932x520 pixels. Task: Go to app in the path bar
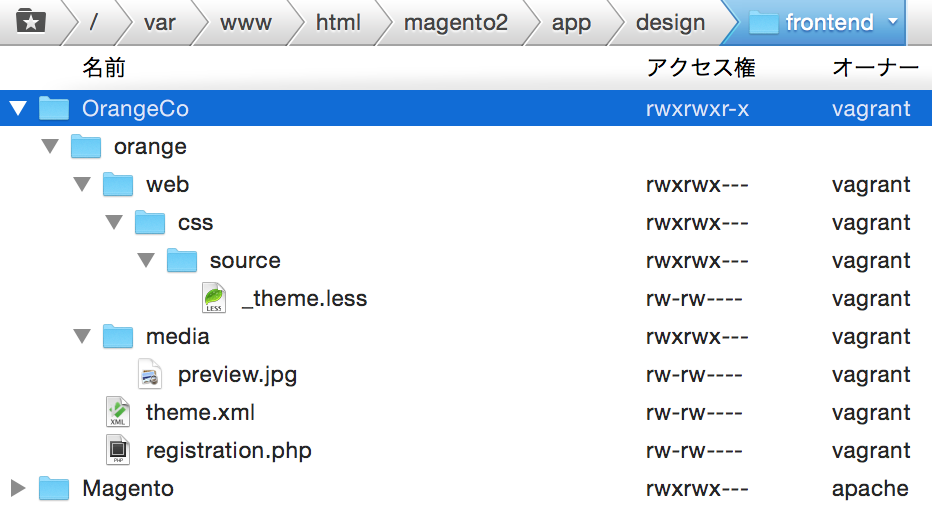coord(571,24)
